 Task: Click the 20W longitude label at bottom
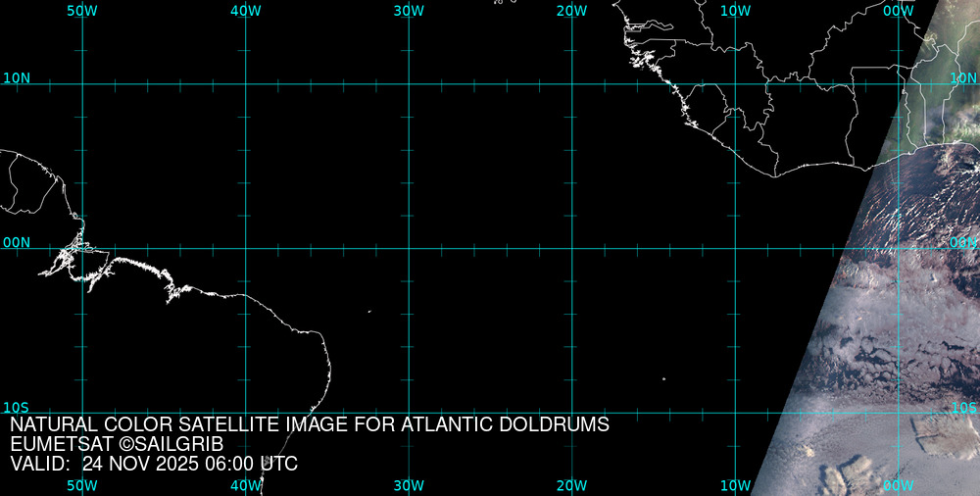pyautogui.click(x=571, y=485)
